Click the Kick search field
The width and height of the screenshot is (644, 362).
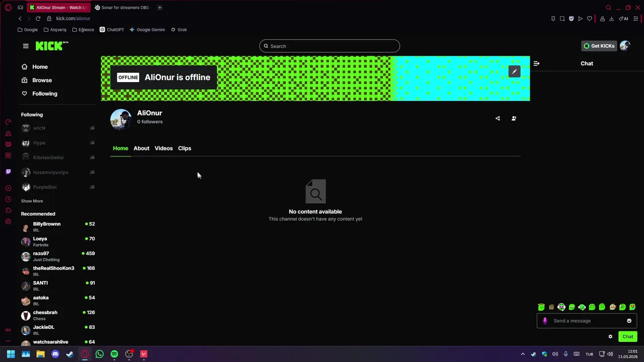point(330,46)
